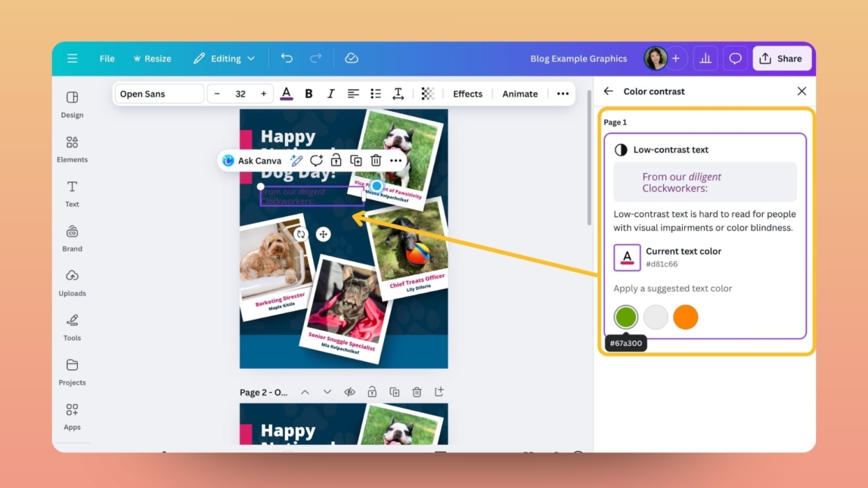Open transparency settings in the text toolbar
This screenshot has width=868, height=488.
[x=427, y=93]
